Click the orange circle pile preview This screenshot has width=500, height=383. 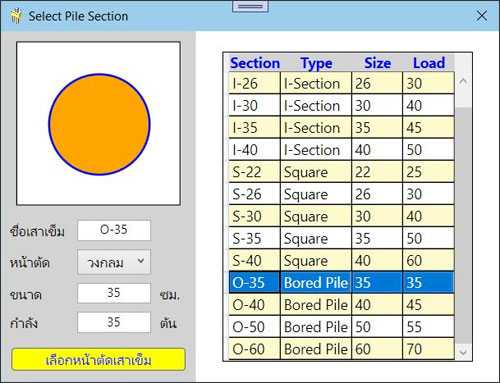(99, 124)
